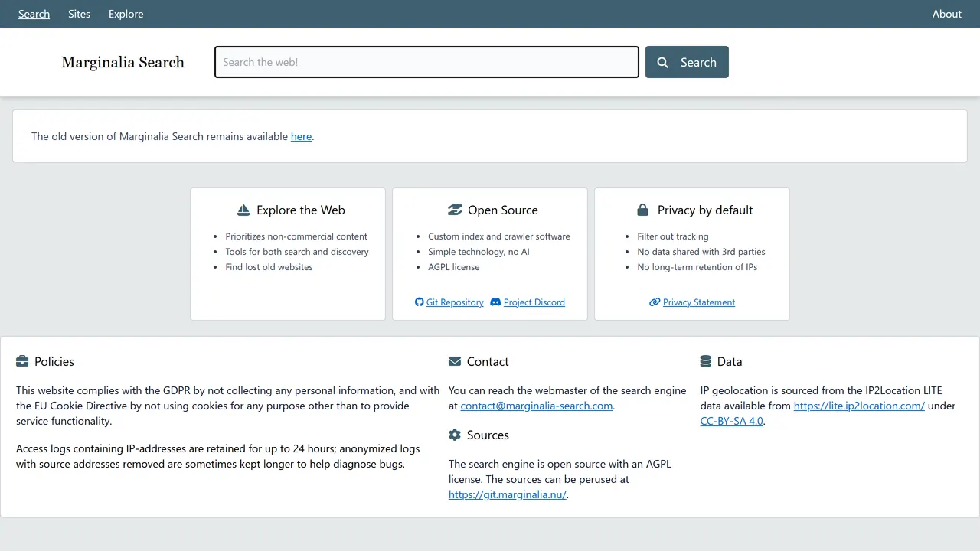Open the Git Repository link
This screenshot has height=551, width=980.
(455, 302)
